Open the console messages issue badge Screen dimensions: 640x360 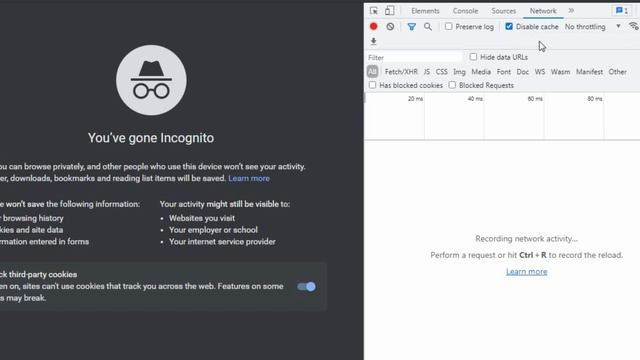point(622,11)
